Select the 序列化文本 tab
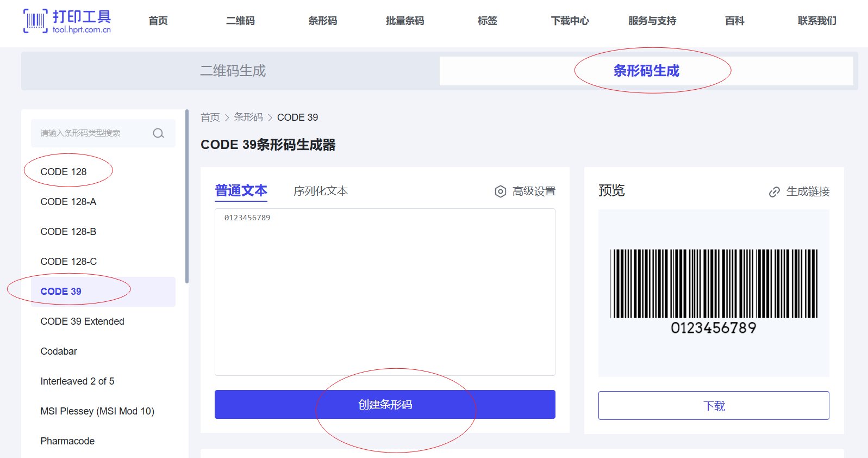Screen dimensions: 868x458 click(x=321, y=191)
